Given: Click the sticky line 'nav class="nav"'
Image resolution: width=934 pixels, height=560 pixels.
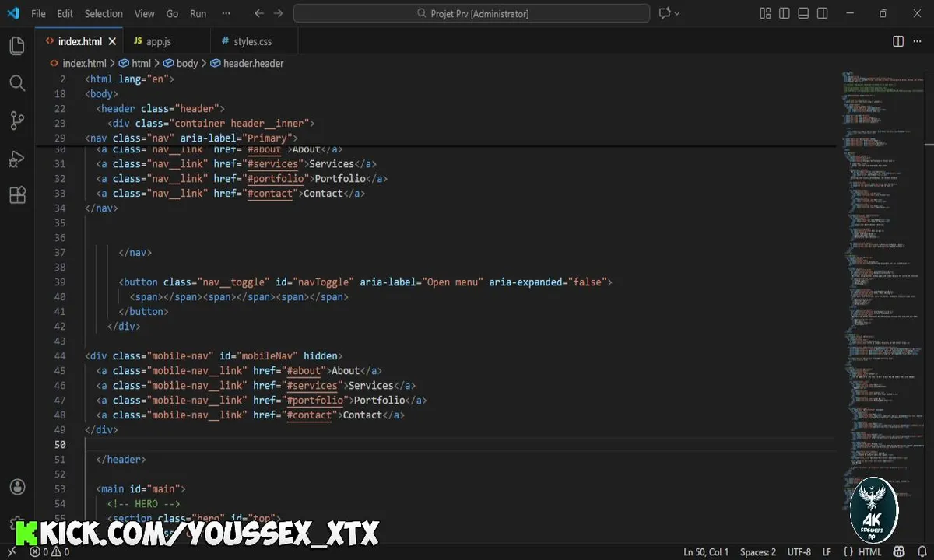Looking at the screenshot, I should [191, 138].
